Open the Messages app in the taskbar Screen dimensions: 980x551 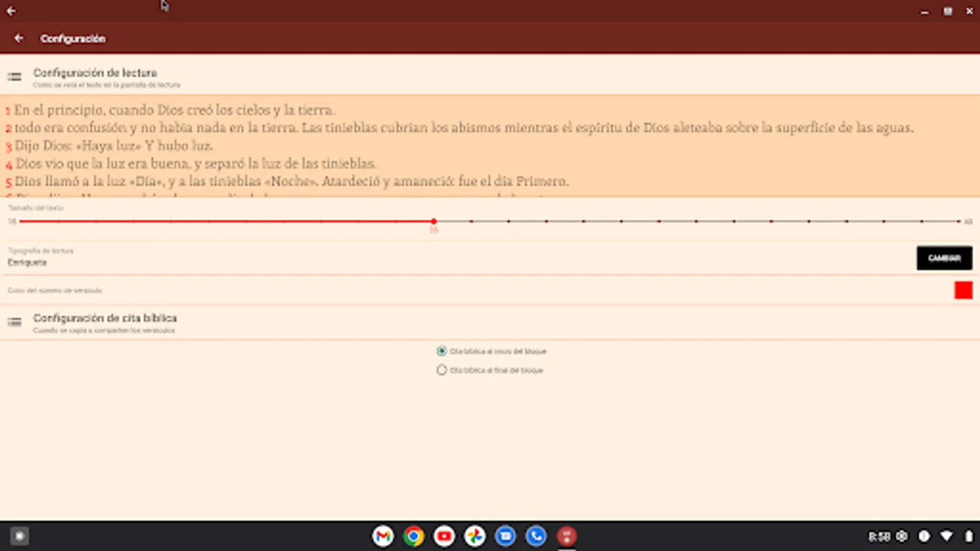[x=505, y=536]
